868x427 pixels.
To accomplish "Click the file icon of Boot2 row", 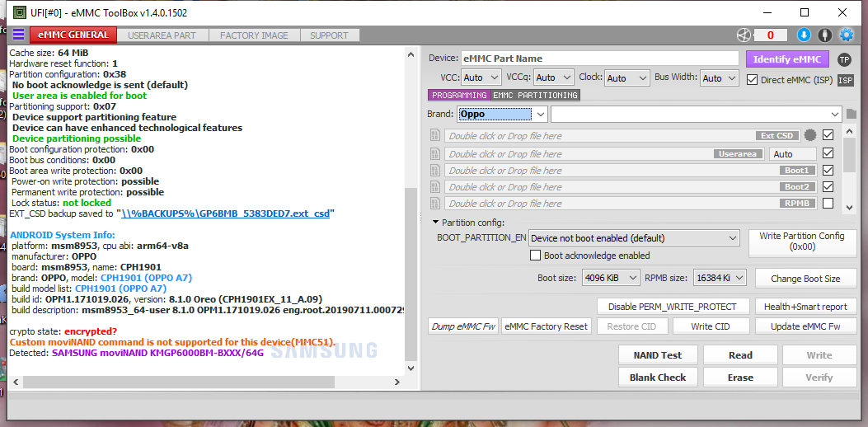I will pos(435,186).
